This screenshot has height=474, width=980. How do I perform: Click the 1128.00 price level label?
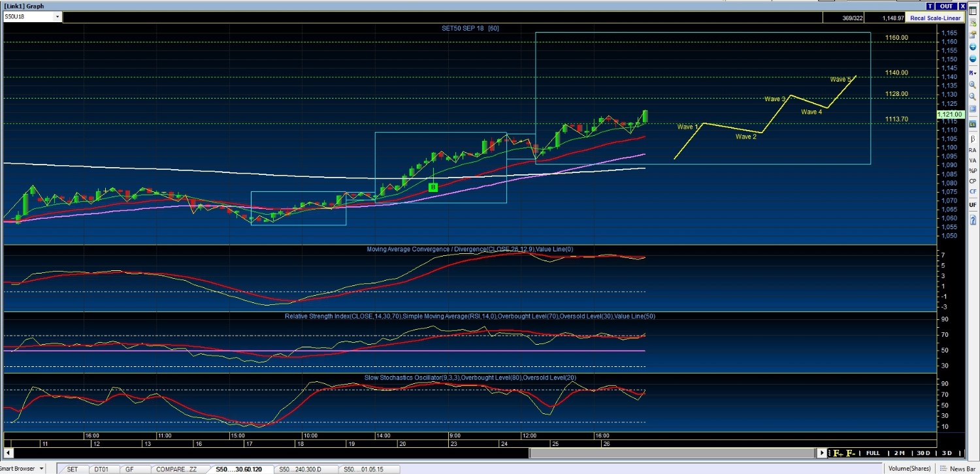tap(896, 94)
